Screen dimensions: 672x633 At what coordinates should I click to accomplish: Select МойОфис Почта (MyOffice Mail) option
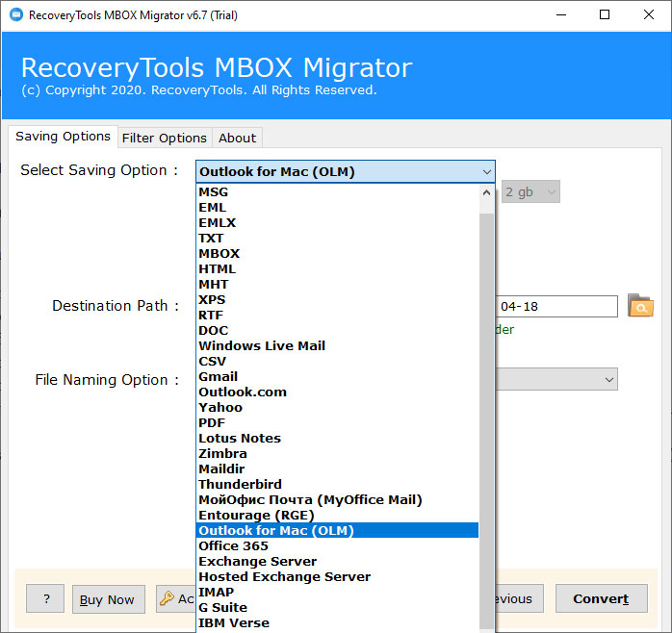click(337, 500)
